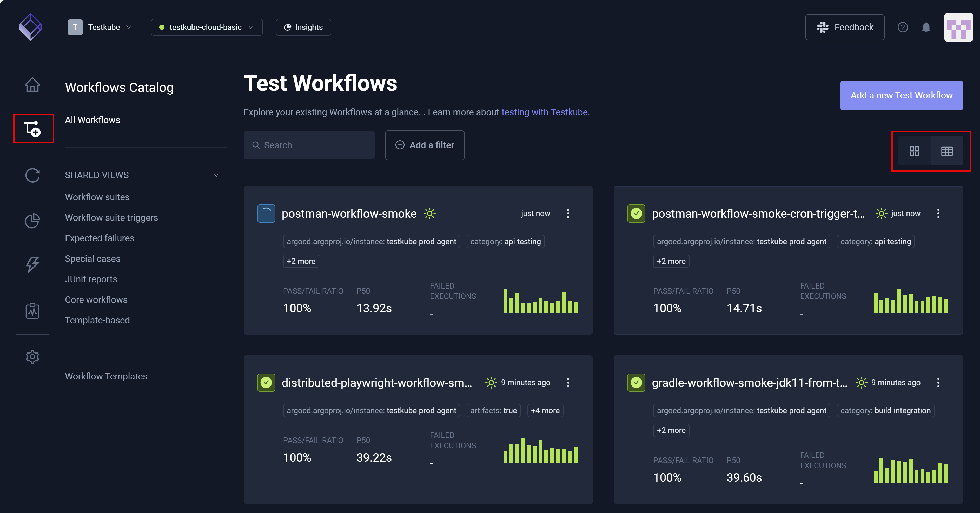Click the Add a new Test Workflow button
Viewport: 980px width, 513px height.
click(x=901, y=95)
